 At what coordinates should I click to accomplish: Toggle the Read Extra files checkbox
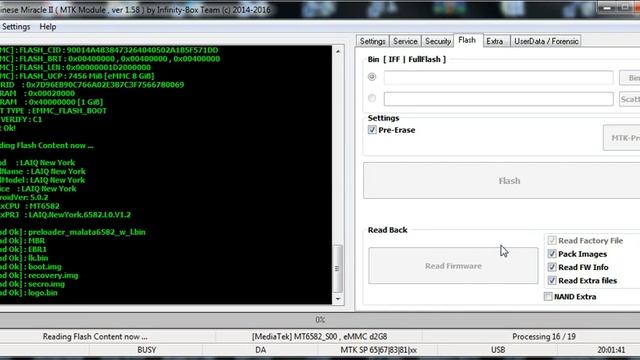[x=552, y=280]
